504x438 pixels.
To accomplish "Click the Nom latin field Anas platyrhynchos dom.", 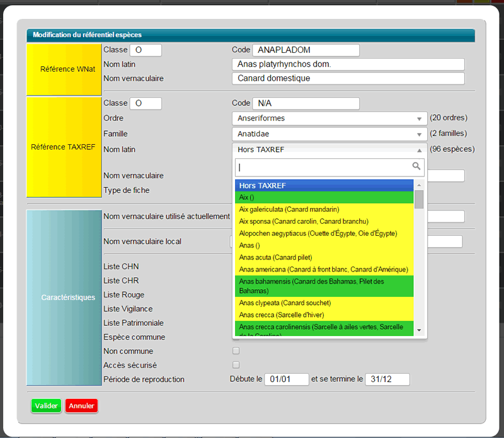I will coord(348,64).
